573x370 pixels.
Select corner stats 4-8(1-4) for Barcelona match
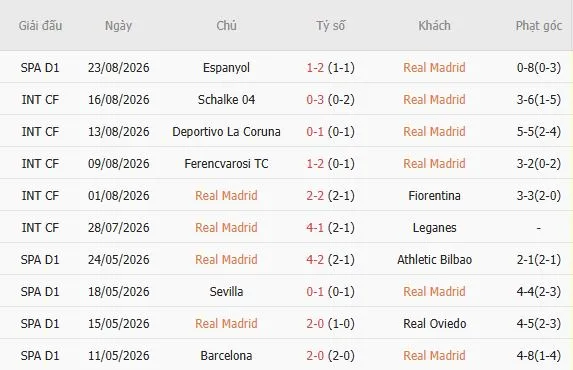click(539, 355)
